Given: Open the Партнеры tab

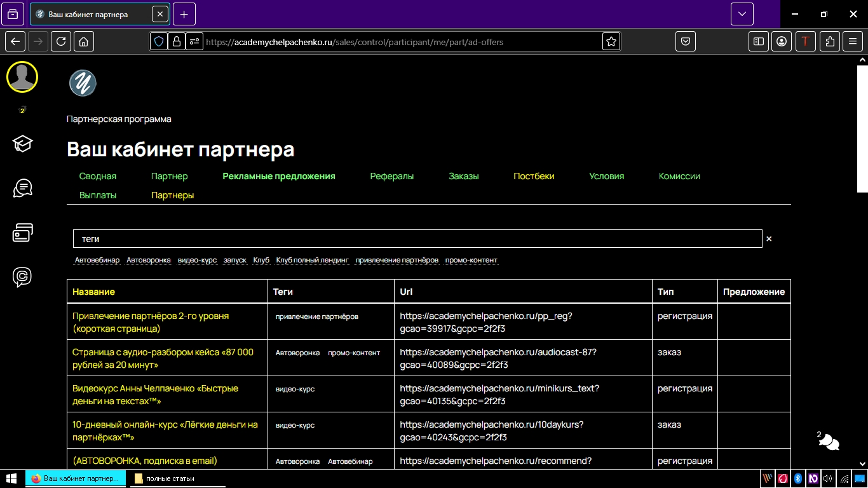Looking at the screenshot, I should pos(173,195).
